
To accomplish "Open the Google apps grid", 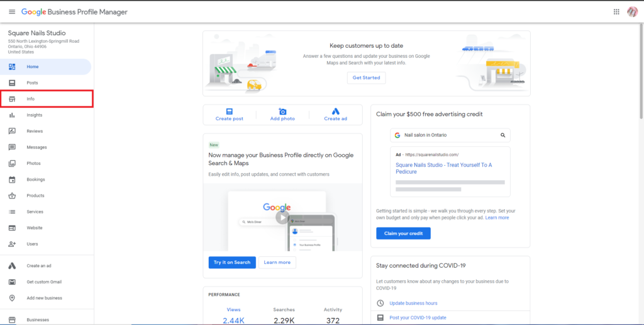I will pyautogui.click(x=616, y=12).
